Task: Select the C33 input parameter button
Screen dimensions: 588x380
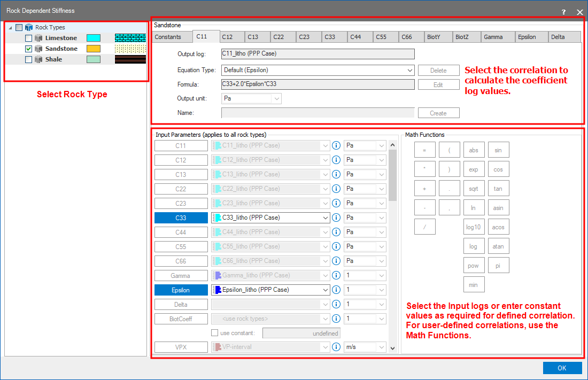Action: pos(181,218)
